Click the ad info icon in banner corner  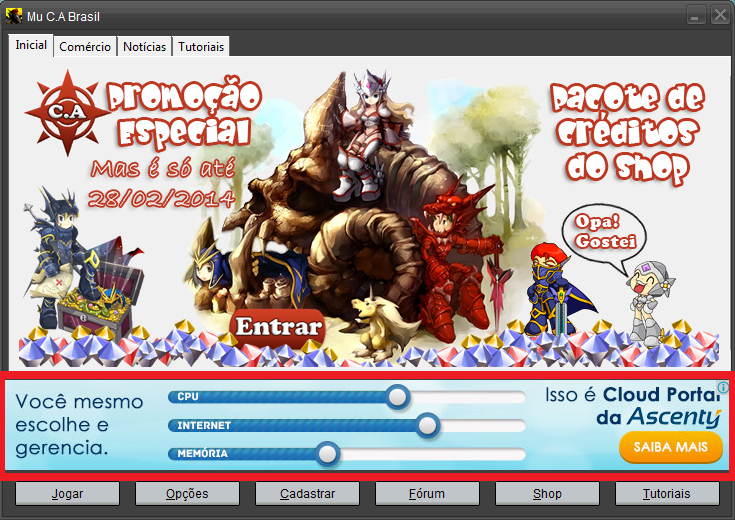tap(722, 388)
